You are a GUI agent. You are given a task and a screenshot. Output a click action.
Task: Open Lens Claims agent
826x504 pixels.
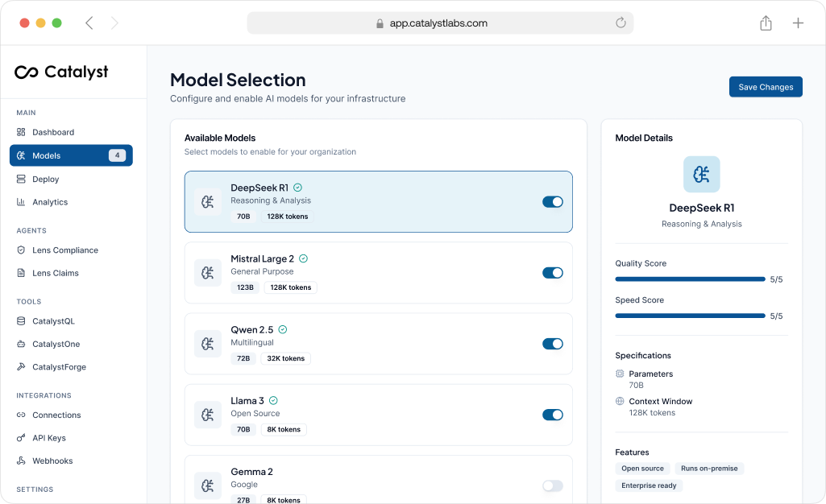pyautogui.click(x=71, y=273)
